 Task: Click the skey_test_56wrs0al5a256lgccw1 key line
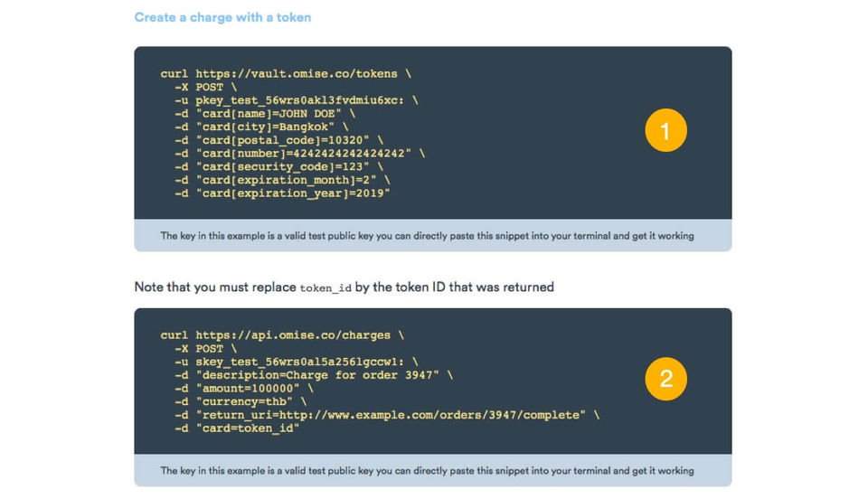pos(297,362)
